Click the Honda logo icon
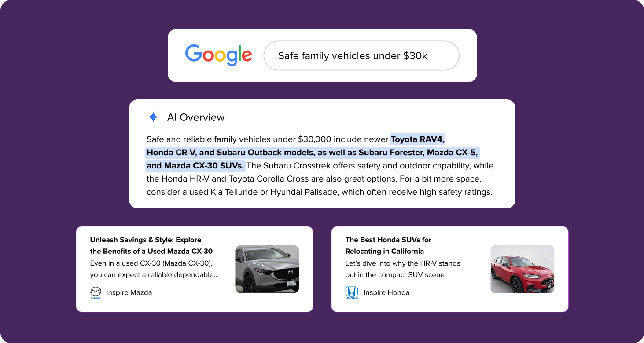644x343 pixels. tap(352, 292)
